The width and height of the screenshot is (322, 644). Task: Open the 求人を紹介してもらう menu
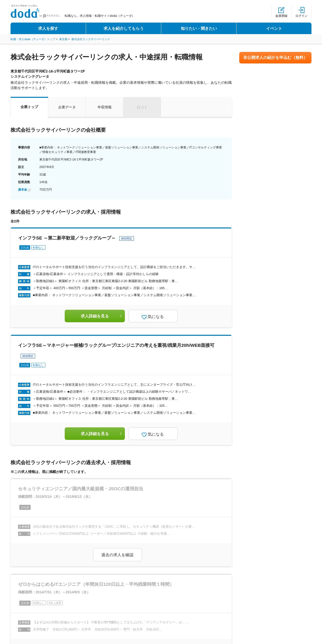pos(123,28)
